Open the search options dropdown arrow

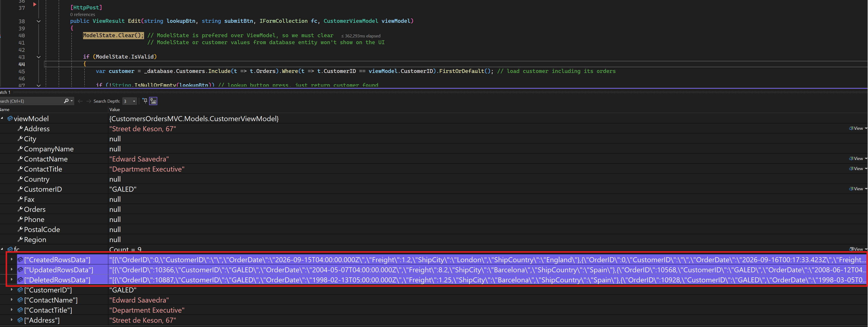pyautogui.click(x=72, y=101)
